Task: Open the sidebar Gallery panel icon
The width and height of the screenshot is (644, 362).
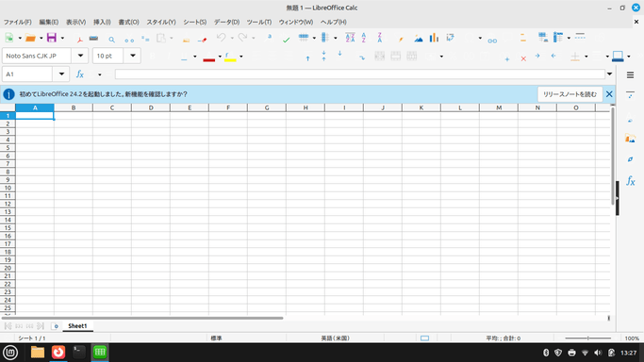Action: pos(630,139)
